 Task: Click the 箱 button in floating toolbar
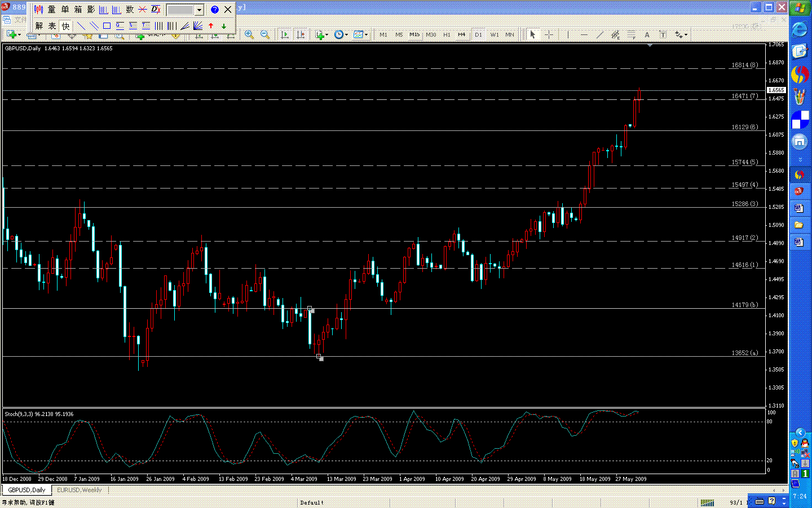(78, 10)
